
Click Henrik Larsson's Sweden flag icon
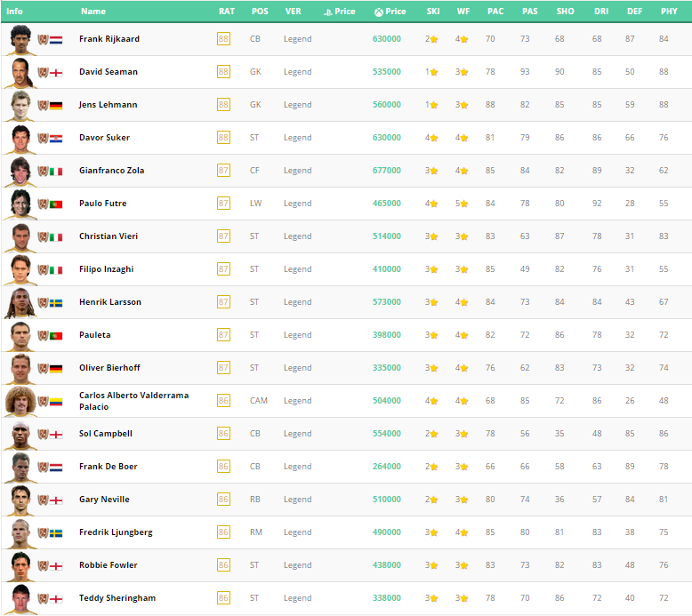click(x=56, y=303)
